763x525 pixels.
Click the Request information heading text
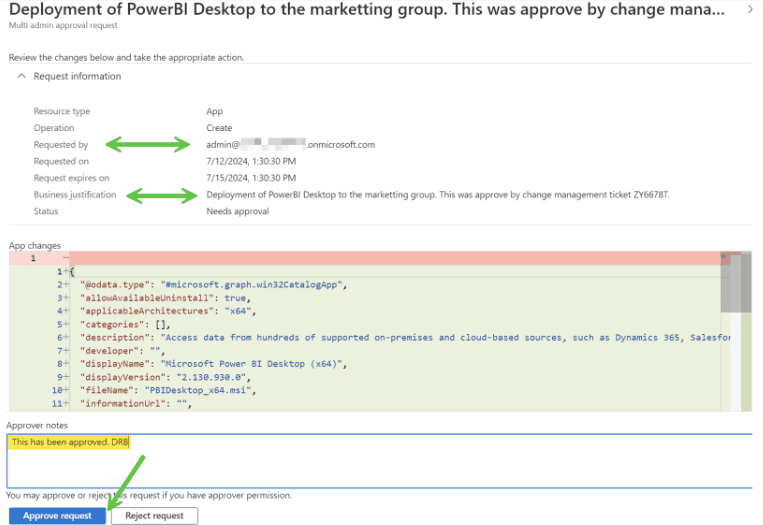(x=77, y=76)
